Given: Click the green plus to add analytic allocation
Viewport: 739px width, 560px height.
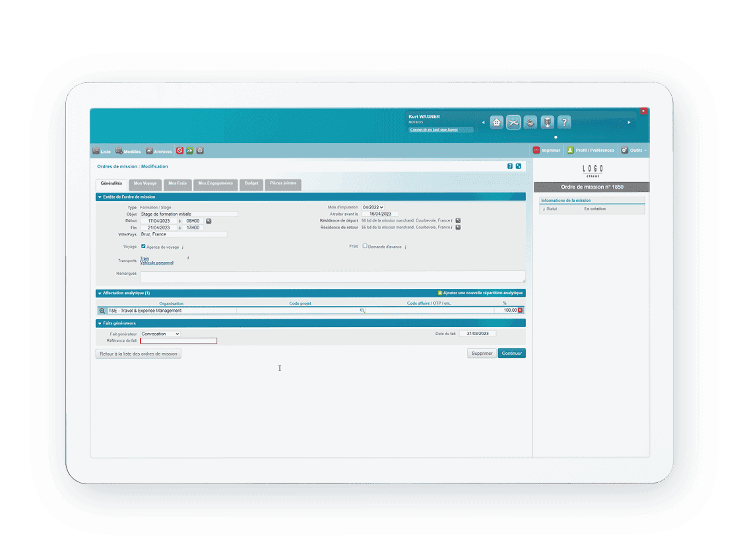Looking at the screenshot, I should pos(440,293).
